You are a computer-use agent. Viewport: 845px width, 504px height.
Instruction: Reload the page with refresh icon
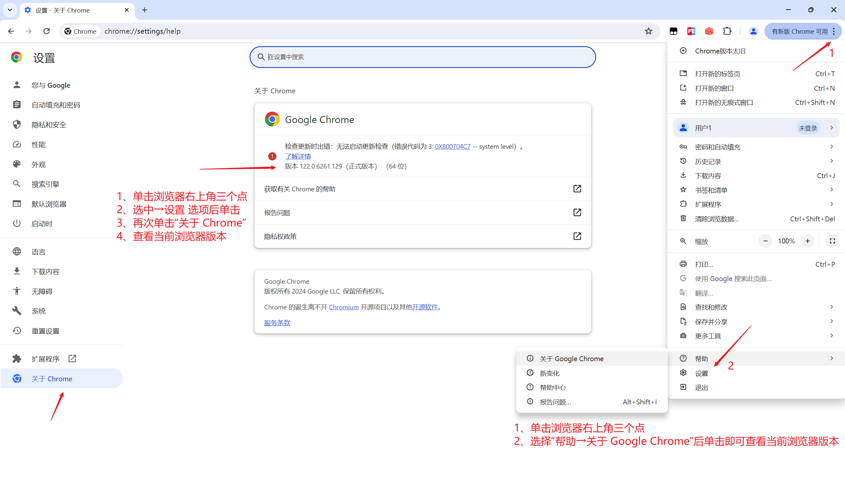(x=47, y=31)
